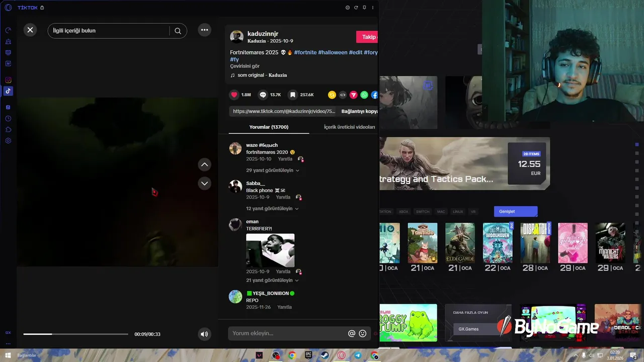The width and height of the screenshot is (644, 362).
Task: Open the emoji picker in comment box
Action: [362, 333]
